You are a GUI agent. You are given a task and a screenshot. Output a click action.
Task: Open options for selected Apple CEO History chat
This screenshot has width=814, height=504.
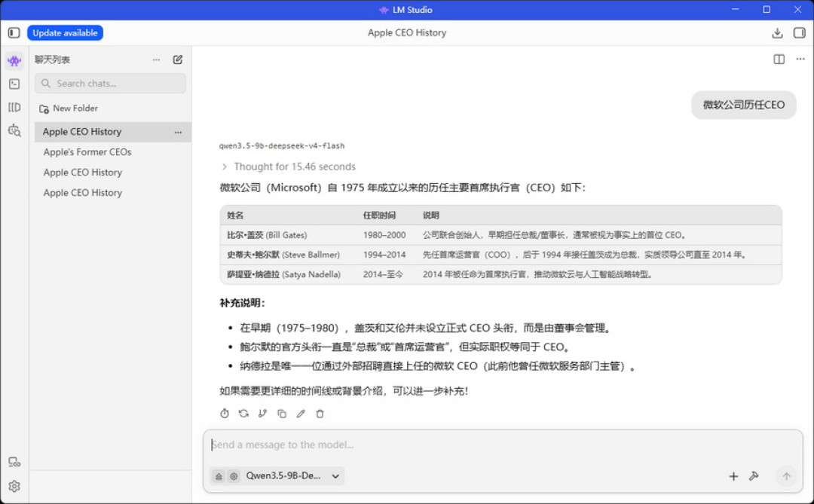pos(178,133)
